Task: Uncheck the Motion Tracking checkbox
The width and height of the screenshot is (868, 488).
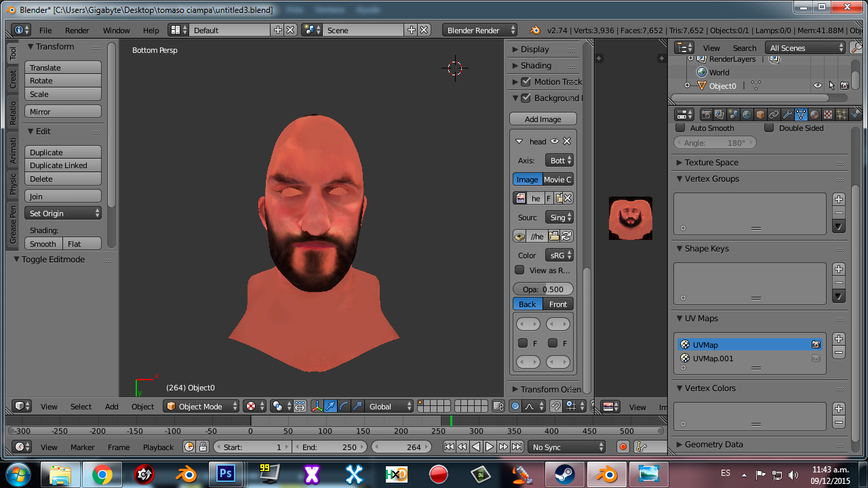Action: pyautogui.click(x=526, y=81)
